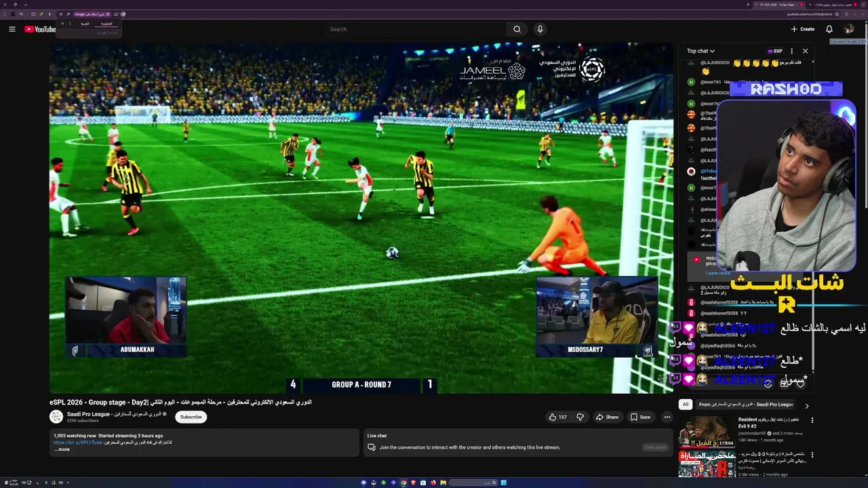Close the live chat panel
This screenshot has width=868, height=488.
(x=805, y=51)
